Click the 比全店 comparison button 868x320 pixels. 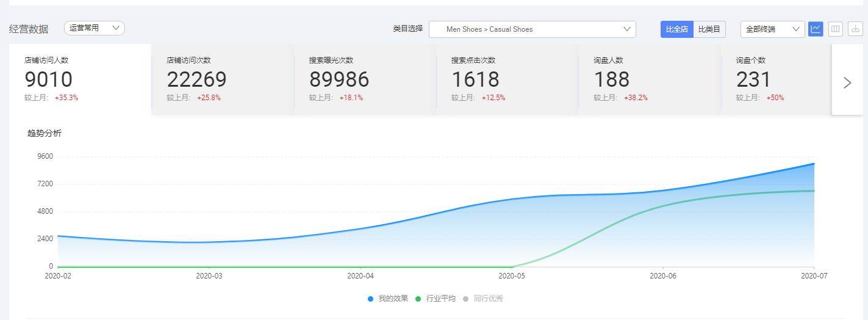pos(676,29)
